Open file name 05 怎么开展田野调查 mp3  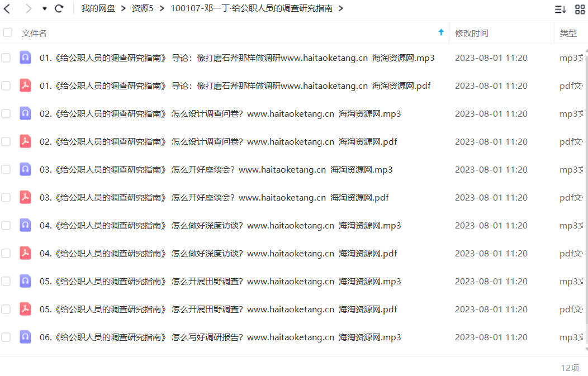click(220, 282)
